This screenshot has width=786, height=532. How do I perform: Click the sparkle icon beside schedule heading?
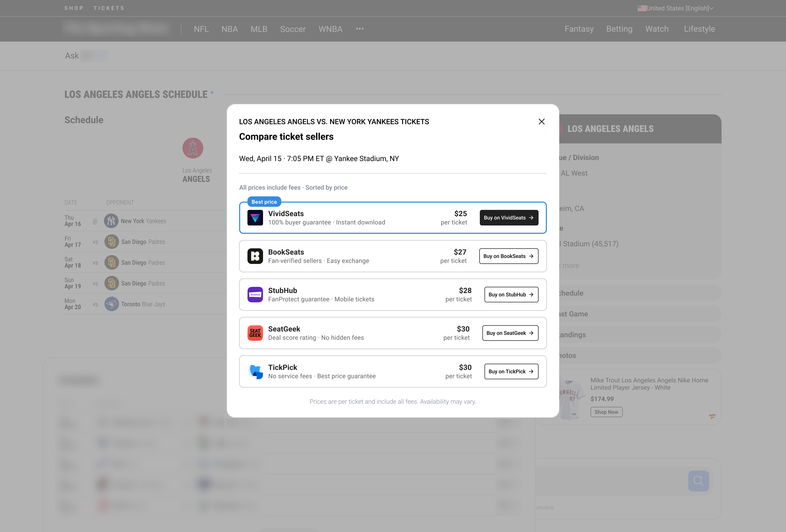pos(212,92)
